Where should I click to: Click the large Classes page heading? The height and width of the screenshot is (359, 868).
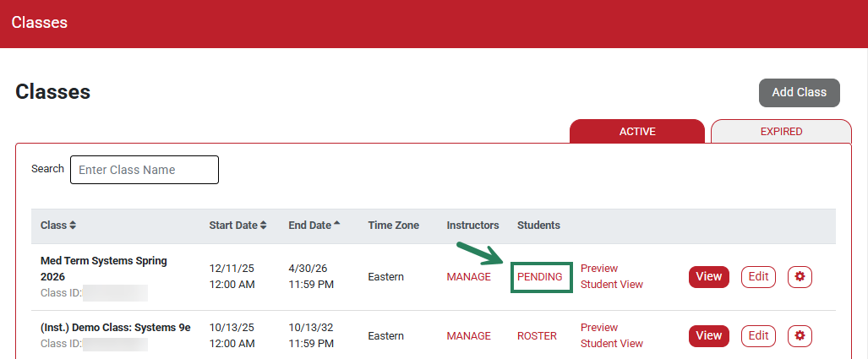[x=53, y=92]
